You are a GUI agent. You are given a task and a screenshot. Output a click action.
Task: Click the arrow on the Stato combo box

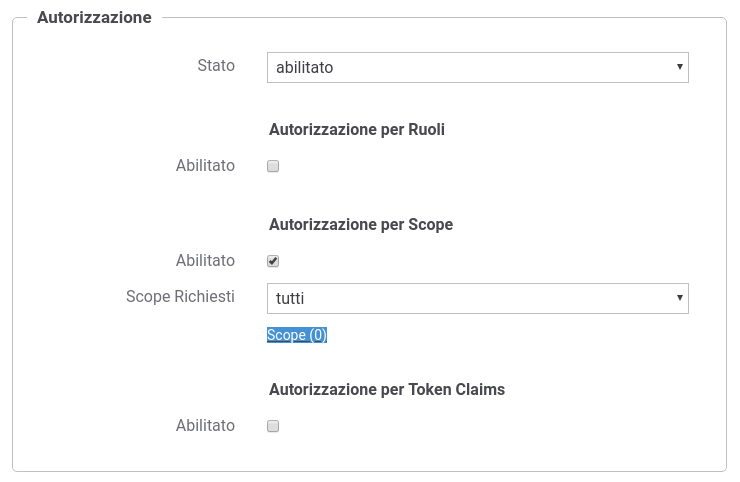click(x=680, y=67)
